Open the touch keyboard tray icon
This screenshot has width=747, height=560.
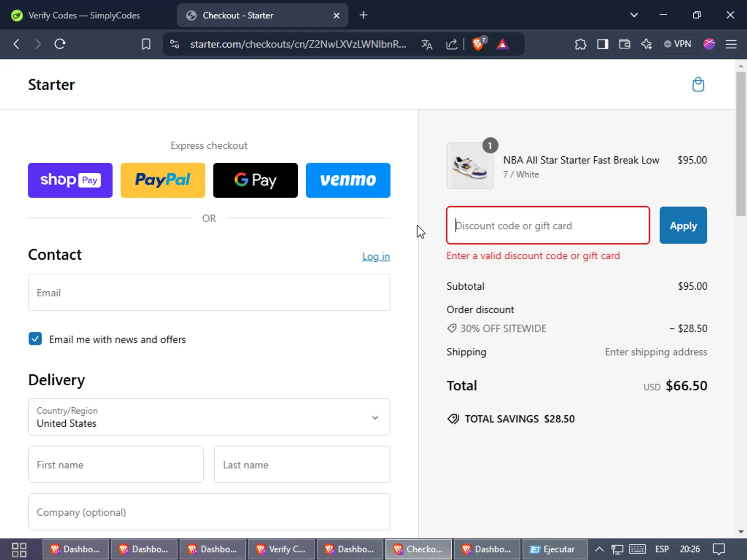click(x=637, y=550)
